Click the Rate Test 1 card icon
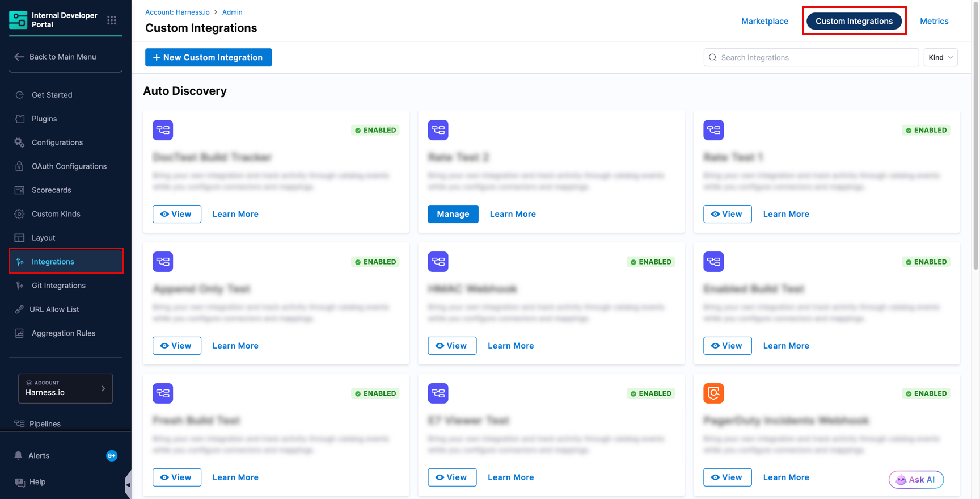The image size is (980, 499). click(713, 130)
